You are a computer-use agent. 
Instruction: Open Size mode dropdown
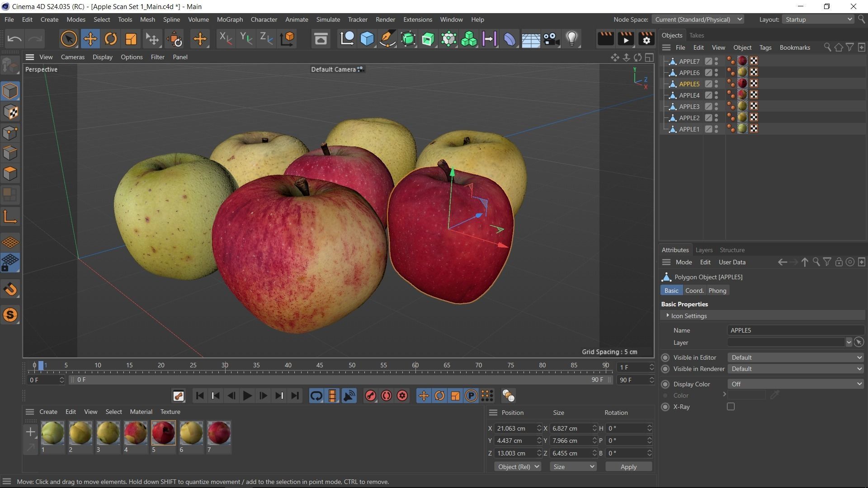pyautogui.click(x=573, y=467)
